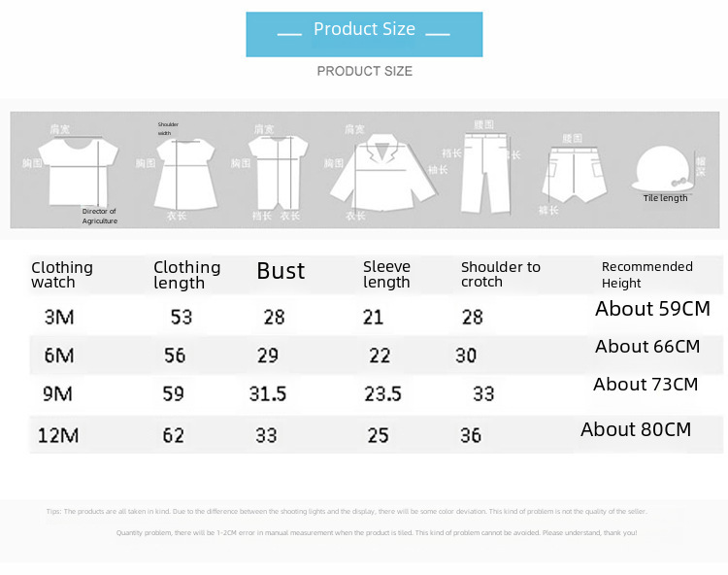The height and width of the screenshot is (575, 728).
Task: Click the T-shirt garment icon
Action: tap(78, 172)
